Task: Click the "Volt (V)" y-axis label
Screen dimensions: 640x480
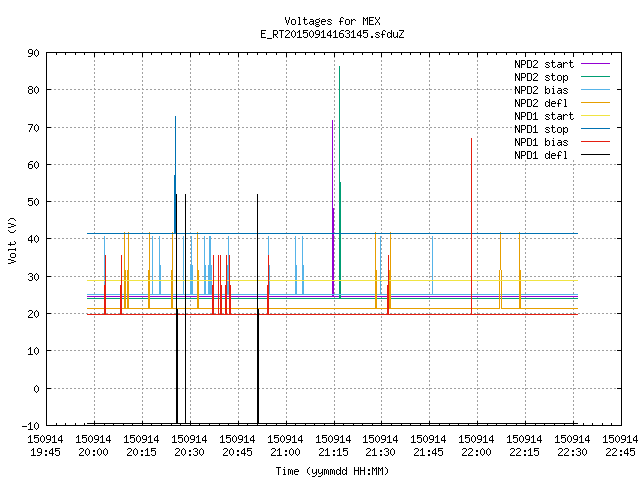Action: point(12,240)
